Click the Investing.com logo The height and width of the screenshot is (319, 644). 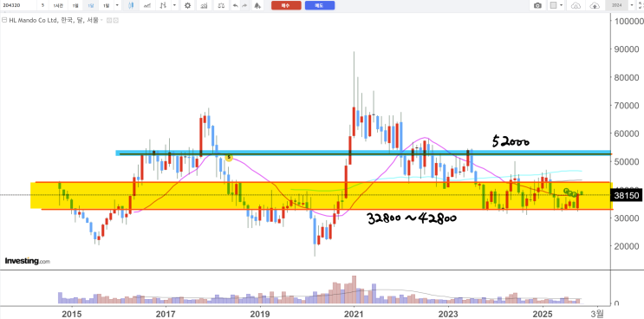click(x=28, y=261)
